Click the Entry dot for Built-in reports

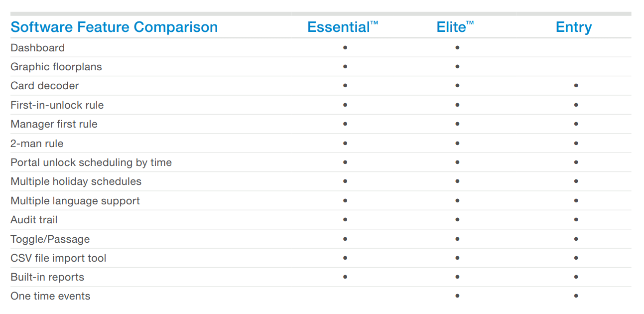tap(576, 277)
